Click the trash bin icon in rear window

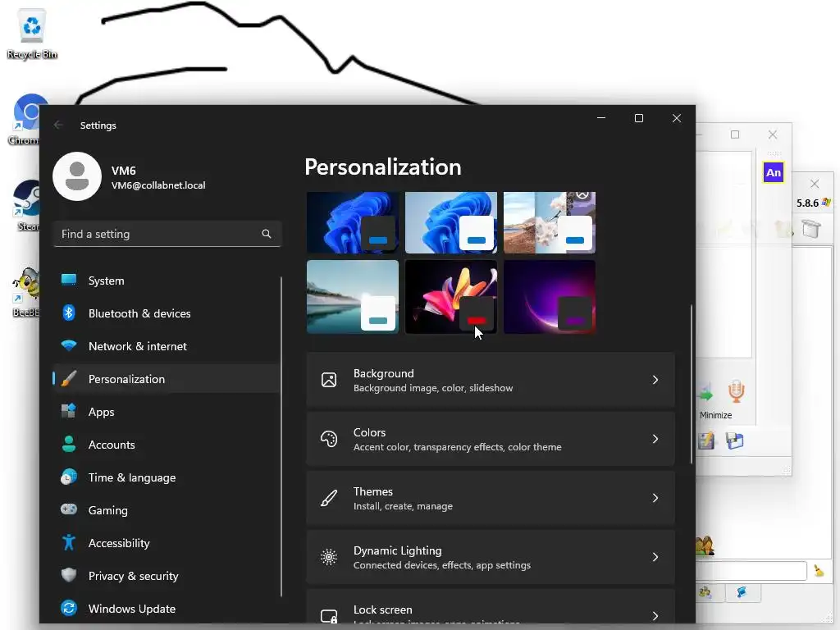(811, 230)
